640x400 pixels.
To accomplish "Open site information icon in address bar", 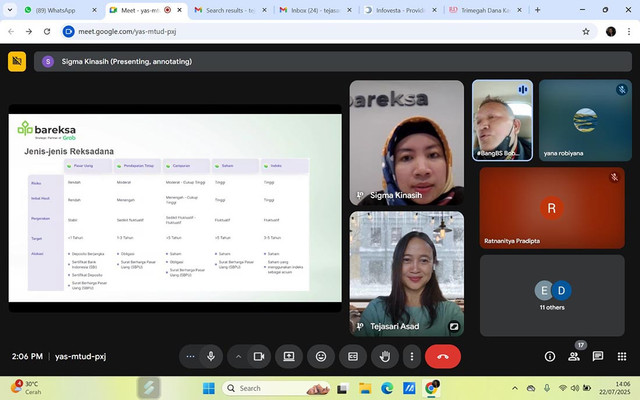I will point(69,31).
